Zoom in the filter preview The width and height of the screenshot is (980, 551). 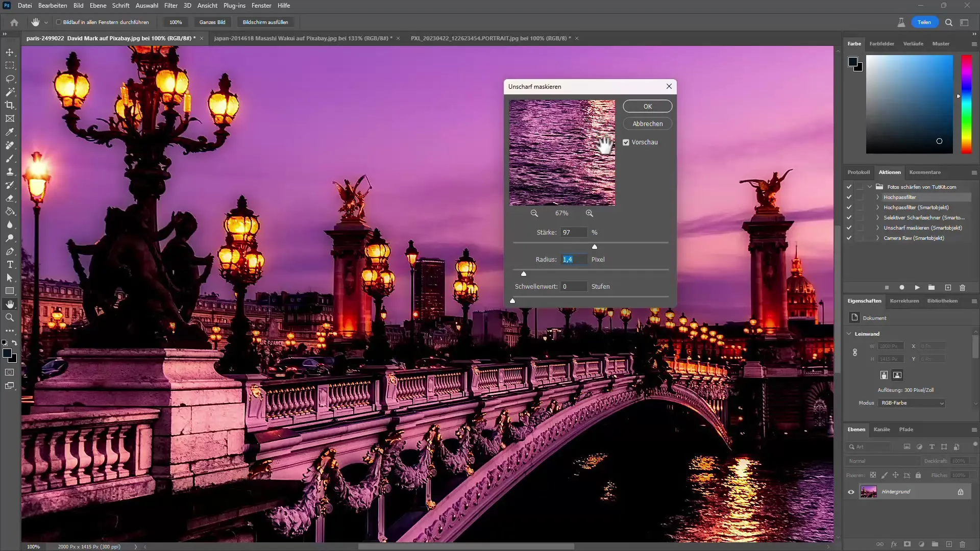tap(590, 213)
